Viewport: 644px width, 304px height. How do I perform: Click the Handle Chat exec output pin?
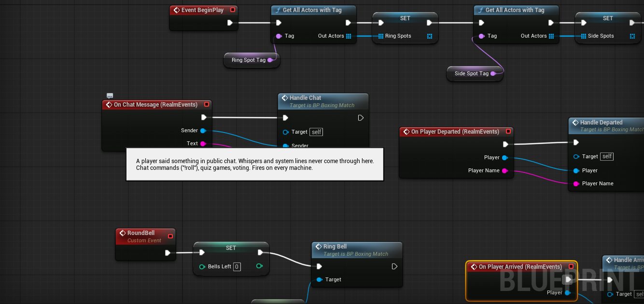click(x=361, y=118)
